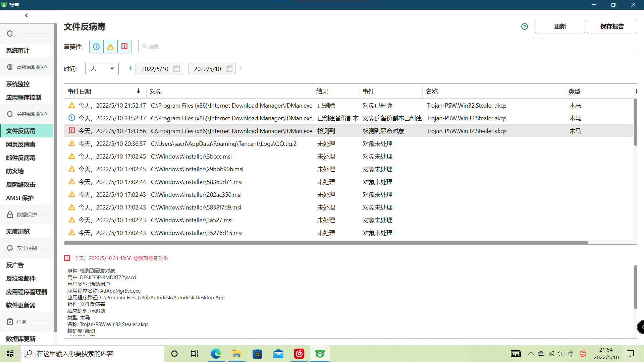
Task: Select the 35276d15.msi event row
Action: [348, 233]
